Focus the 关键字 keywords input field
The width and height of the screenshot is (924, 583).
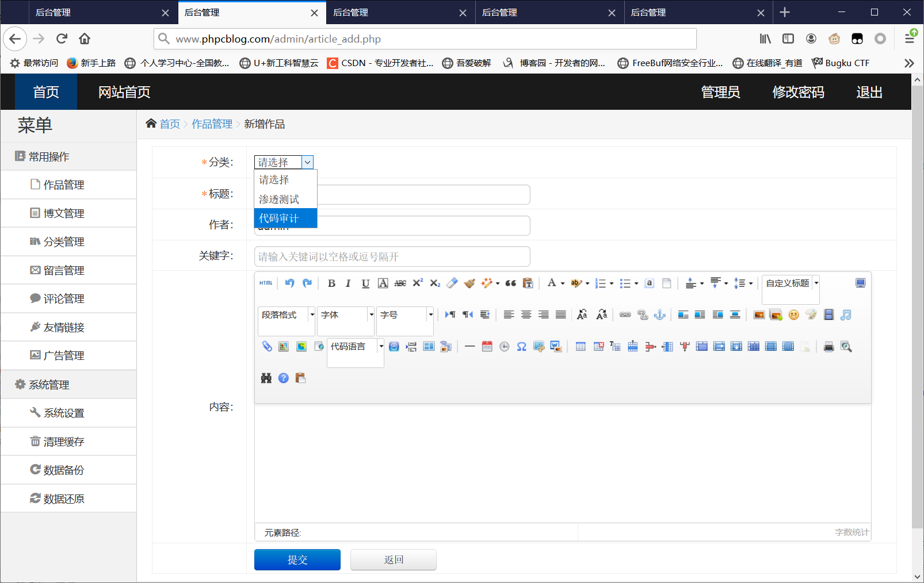pyautogui.click(x=392, y=256)
